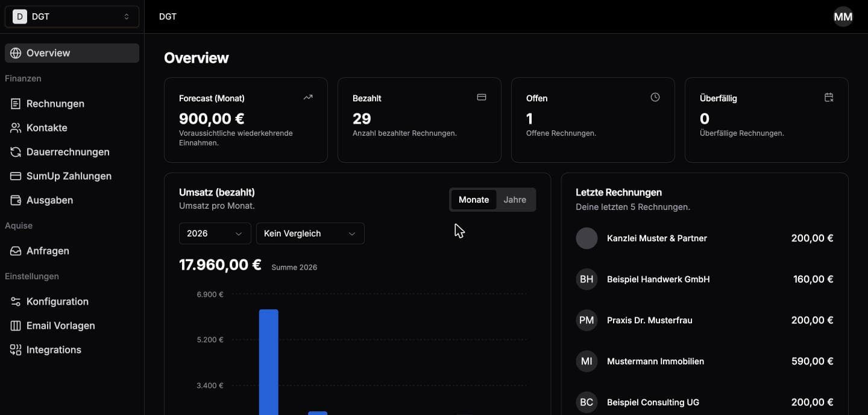Click the 900,00 € forecast amount
868x415 pixels.
coord(212,119)
